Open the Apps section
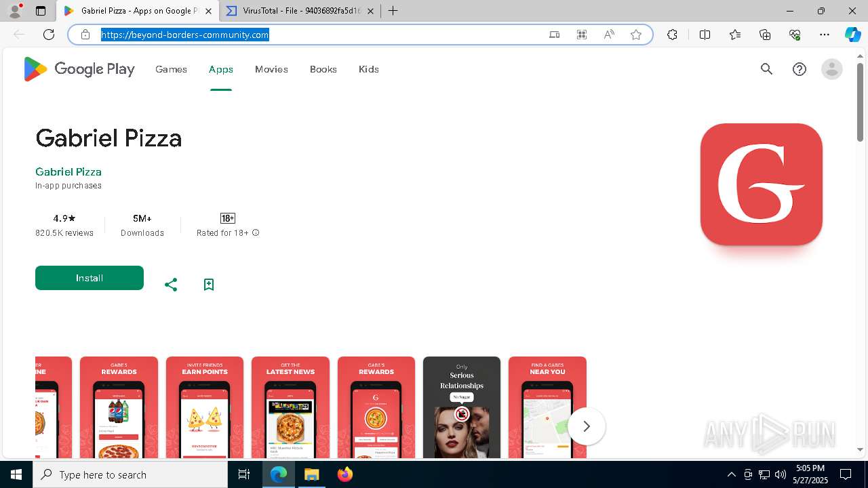Screen dimensions: 868x488 point(221,69)
